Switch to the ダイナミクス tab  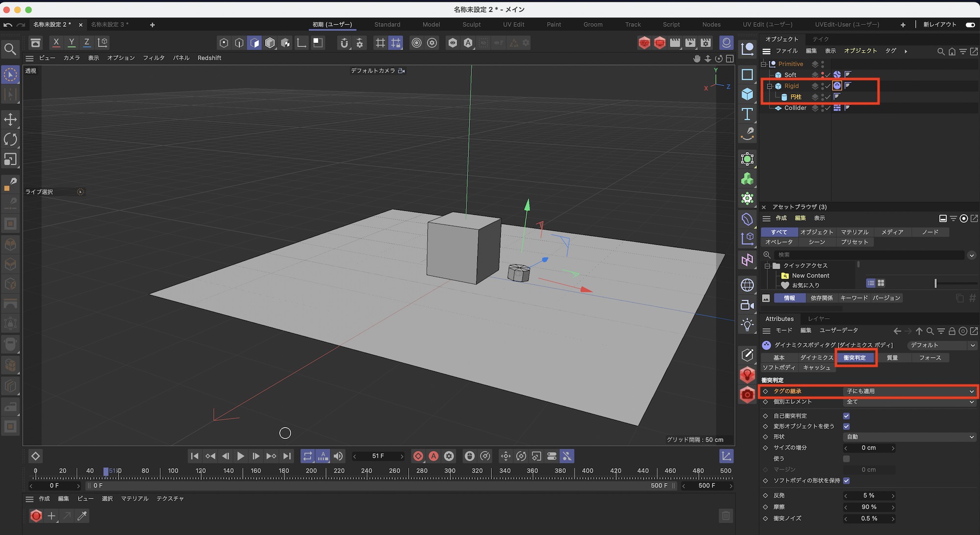816,358
